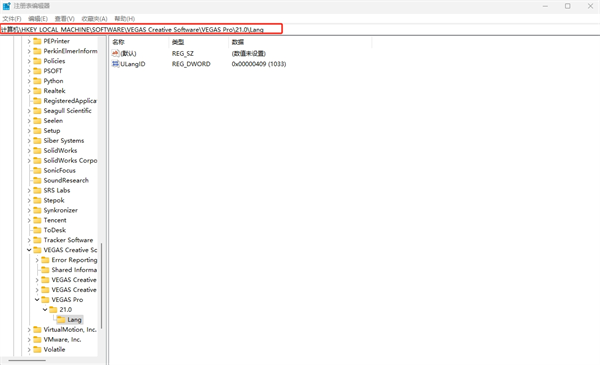Click the Seagull Scientific folder icon
Viewport: 600px width, 365px height.
(x=37, y=111)
